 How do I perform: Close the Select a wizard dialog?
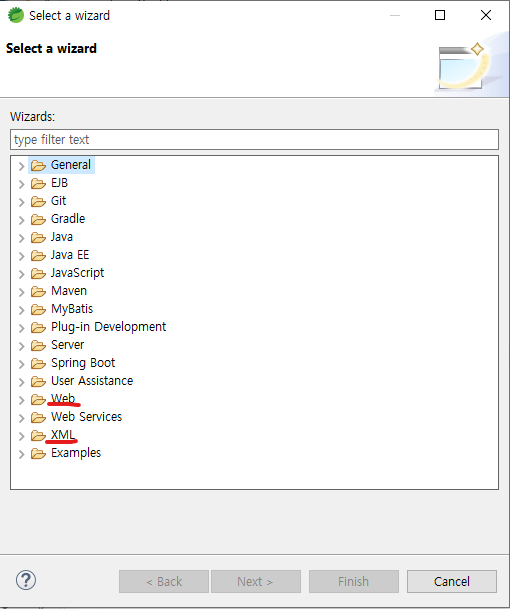coord(486,15)
